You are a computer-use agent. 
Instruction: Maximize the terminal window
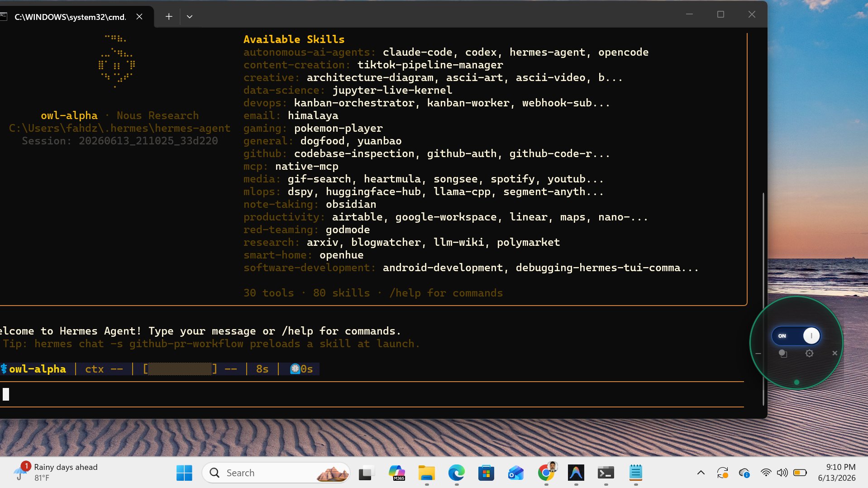(720, 14)
